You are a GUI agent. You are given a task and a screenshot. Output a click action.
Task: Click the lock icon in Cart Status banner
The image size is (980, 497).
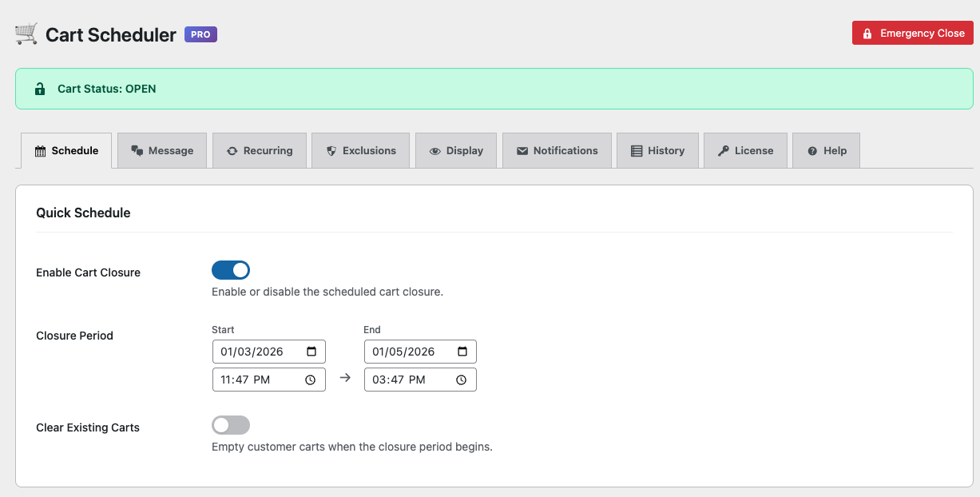tap(40, 89)
